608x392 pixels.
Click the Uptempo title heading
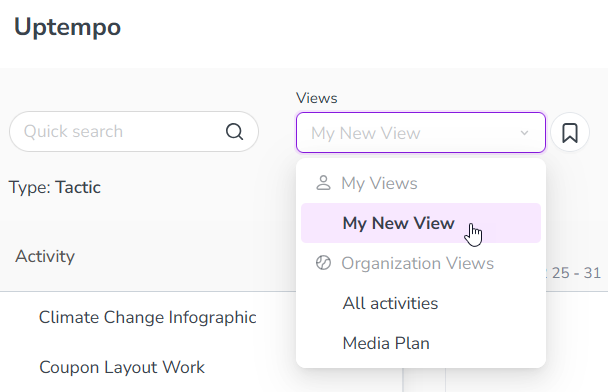pos(67,27)
